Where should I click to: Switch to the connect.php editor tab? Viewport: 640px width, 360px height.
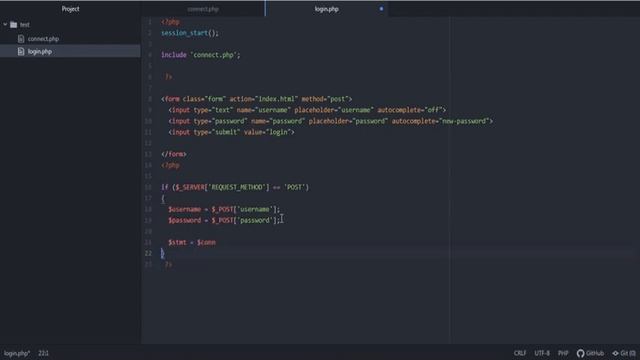pyautogui.click(x=203, y=9)
